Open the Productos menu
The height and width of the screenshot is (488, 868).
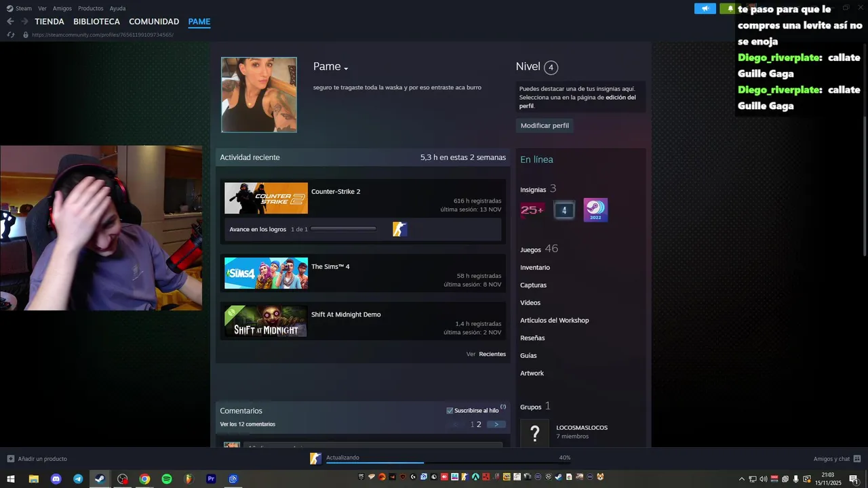coord(90,8)
